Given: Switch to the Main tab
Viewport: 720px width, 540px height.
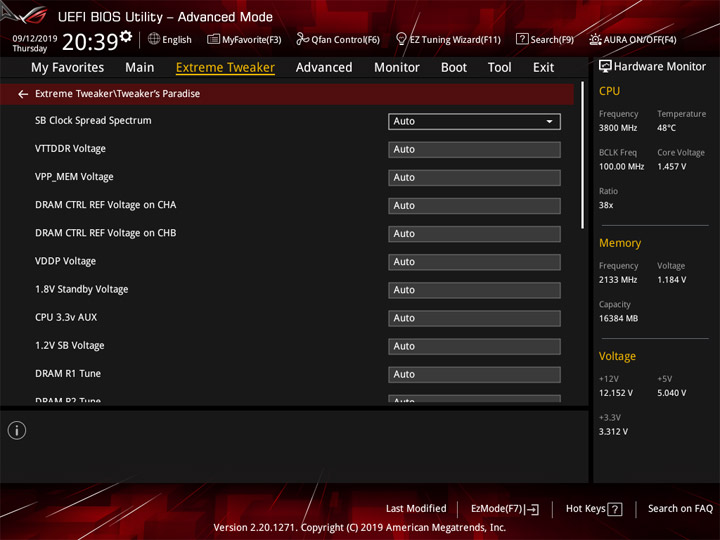Looking at the screenshot, I should click(140, 68).
